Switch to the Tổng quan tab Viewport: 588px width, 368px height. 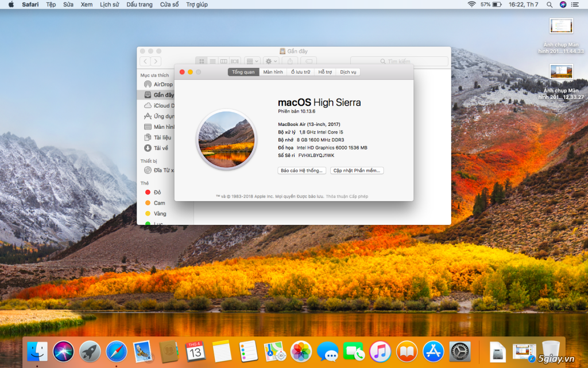(x=243, y=72)
